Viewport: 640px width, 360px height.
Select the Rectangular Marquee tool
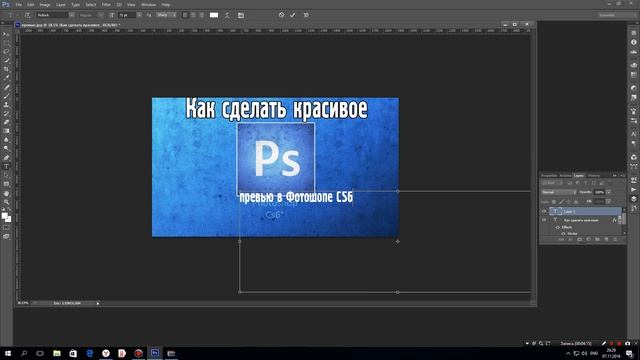point(6,43)
